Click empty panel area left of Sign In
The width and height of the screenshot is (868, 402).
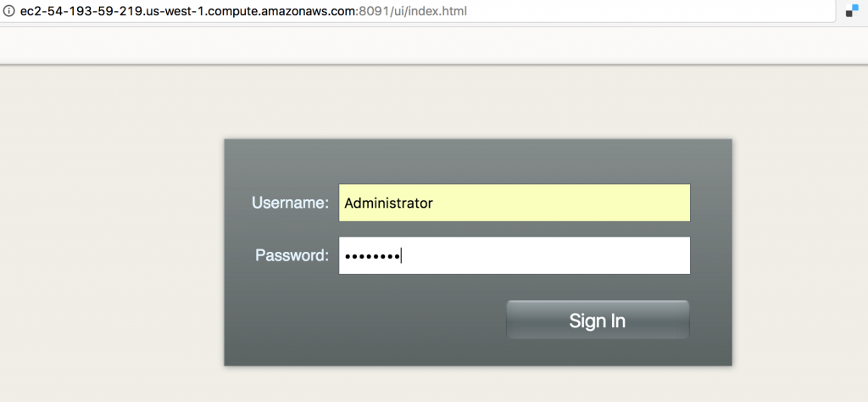point(365,320)
